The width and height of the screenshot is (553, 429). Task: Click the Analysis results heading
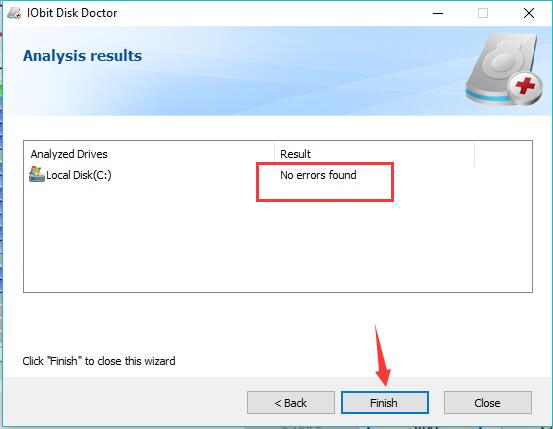point(83,56)
